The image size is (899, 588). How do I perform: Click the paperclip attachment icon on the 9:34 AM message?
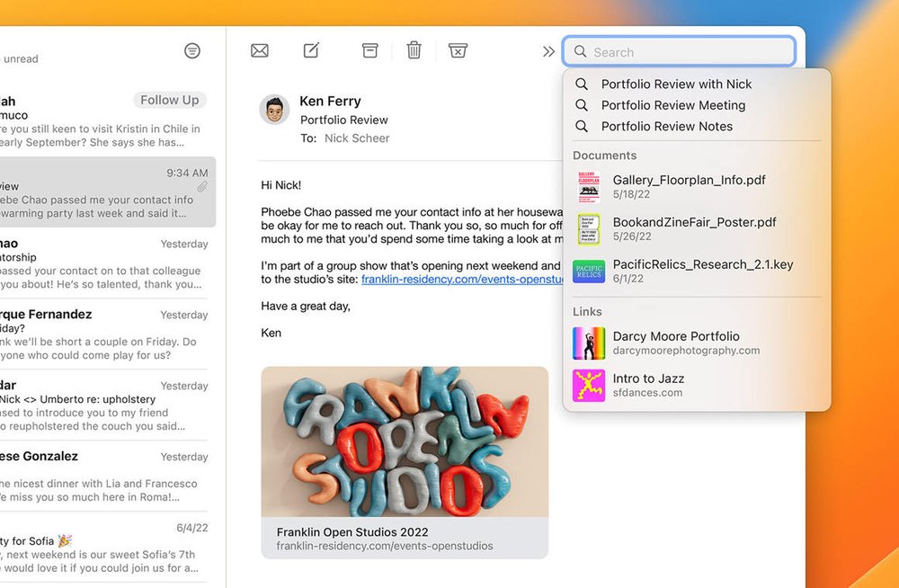click(202, 186)
